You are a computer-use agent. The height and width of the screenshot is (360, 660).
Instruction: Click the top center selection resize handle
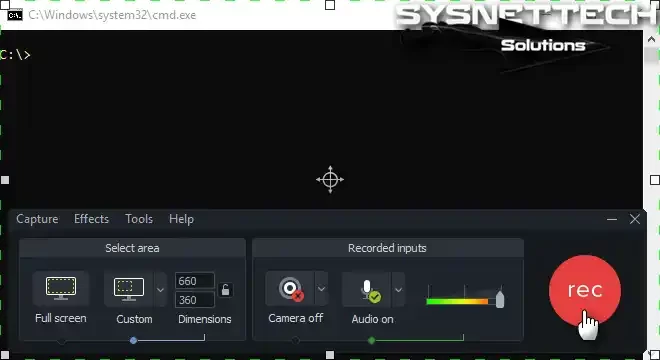click(x=330, y=5)
